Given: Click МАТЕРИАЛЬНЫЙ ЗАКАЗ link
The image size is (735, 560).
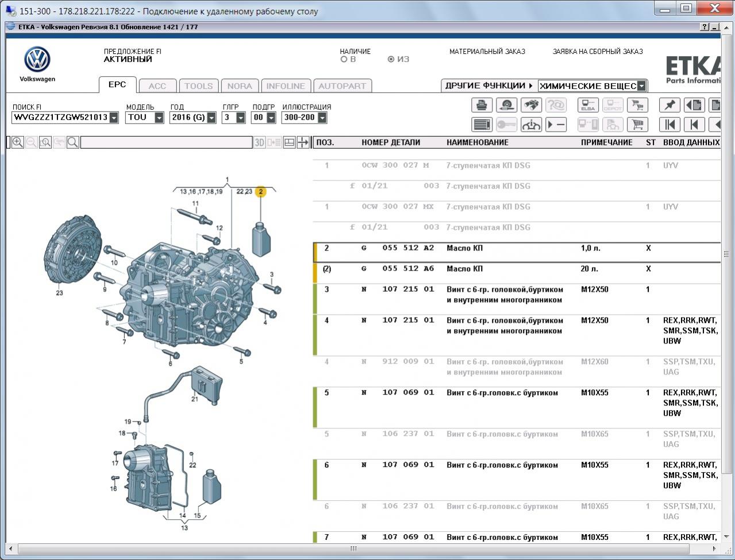Looking at the screenshot, I should [x=487, y=52].
